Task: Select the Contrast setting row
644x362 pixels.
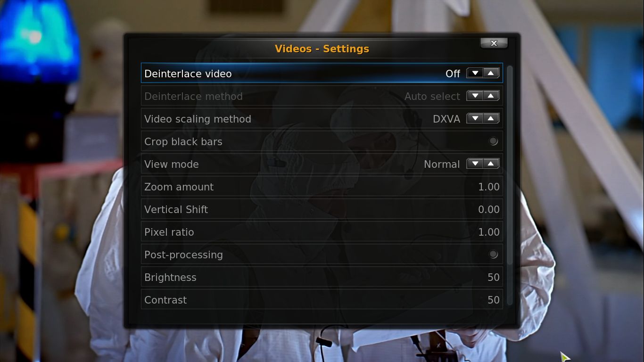Action: tap(322, 300)
